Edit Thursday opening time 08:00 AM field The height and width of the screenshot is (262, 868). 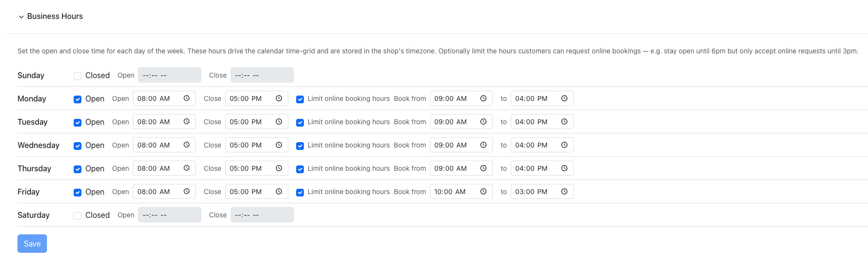click(164, 168)
